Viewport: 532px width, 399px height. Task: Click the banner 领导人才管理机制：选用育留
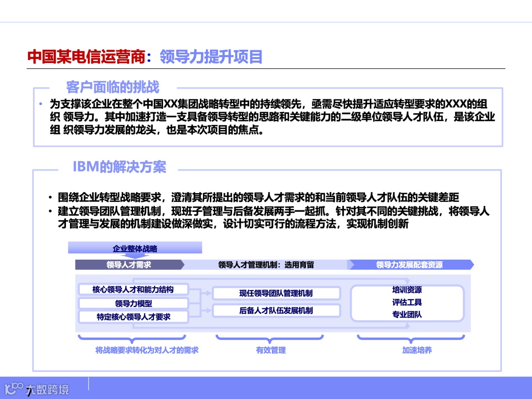pos(266,265)
